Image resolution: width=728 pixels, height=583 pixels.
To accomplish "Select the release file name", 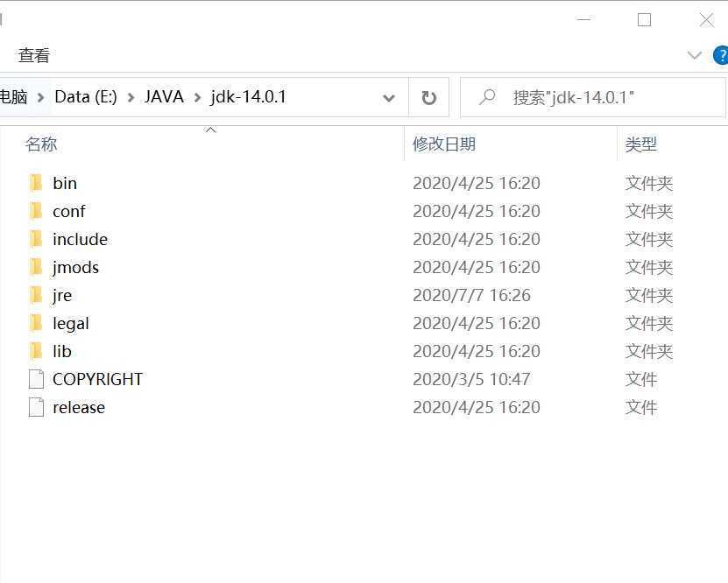I will pyautogui.click(x=79, y=408).
